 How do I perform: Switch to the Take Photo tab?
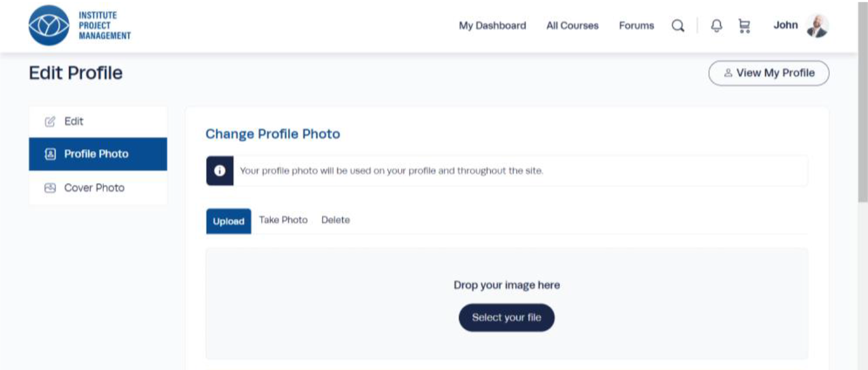(283, 220)
